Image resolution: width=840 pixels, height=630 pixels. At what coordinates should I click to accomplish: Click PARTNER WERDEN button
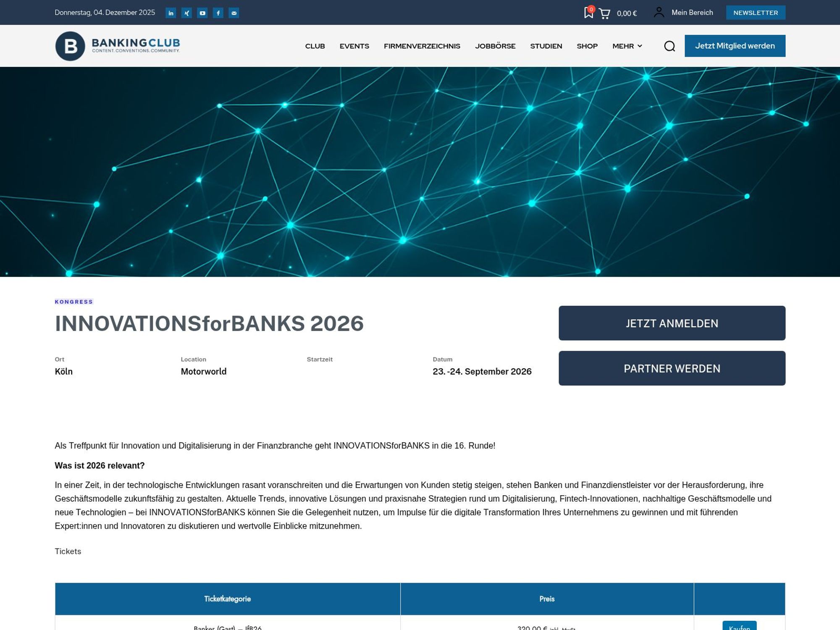click(672, 368)
